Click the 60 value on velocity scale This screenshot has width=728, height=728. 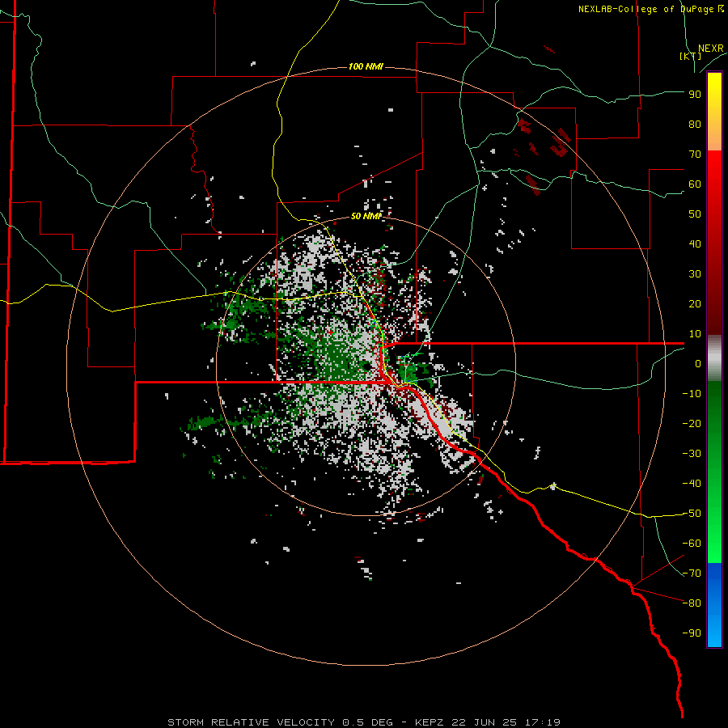coord(695,184)
